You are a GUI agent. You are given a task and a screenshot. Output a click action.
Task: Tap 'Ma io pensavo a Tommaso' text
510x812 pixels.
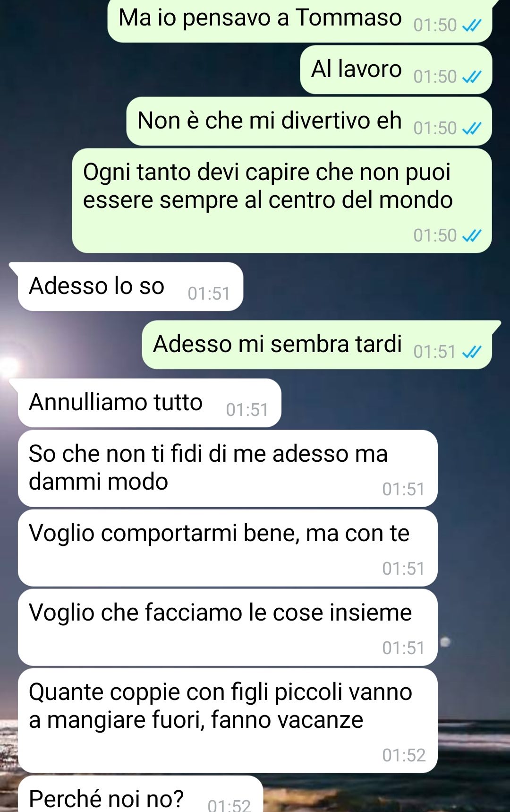[260, 18]
